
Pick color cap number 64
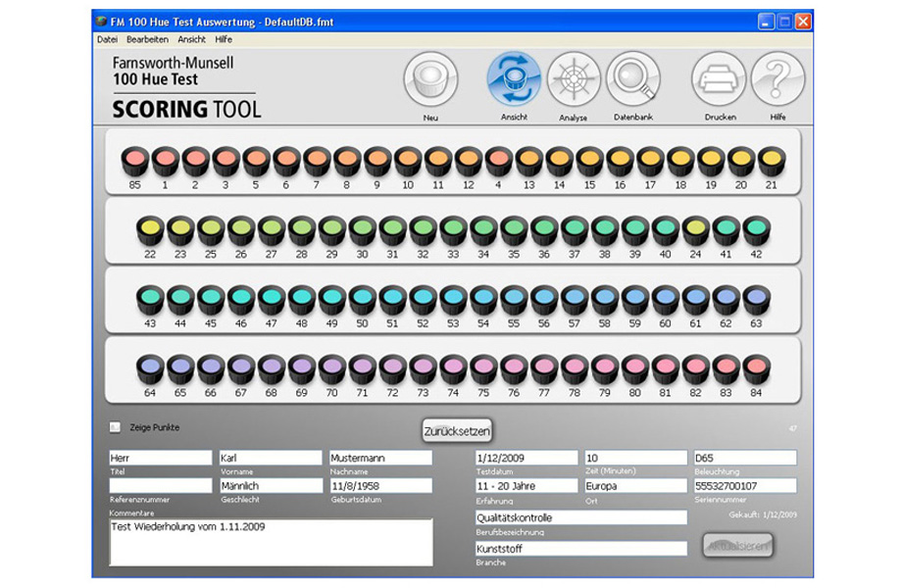point(149,368)
